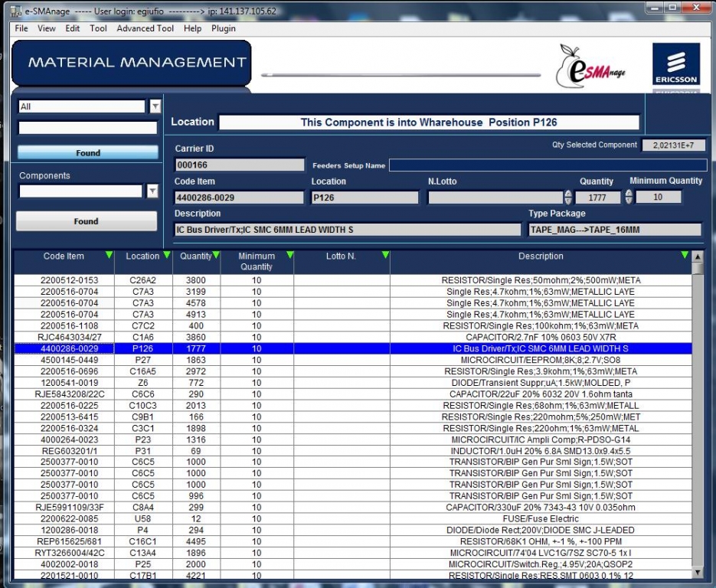The image size is (716, 588).
Task: Click the Ericsson logo
Action: [x=675, y=65]
